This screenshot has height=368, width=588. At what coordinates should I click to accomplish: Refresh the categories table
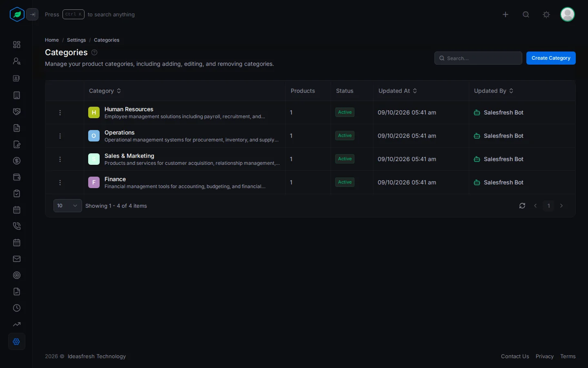(x=522, y=206)
